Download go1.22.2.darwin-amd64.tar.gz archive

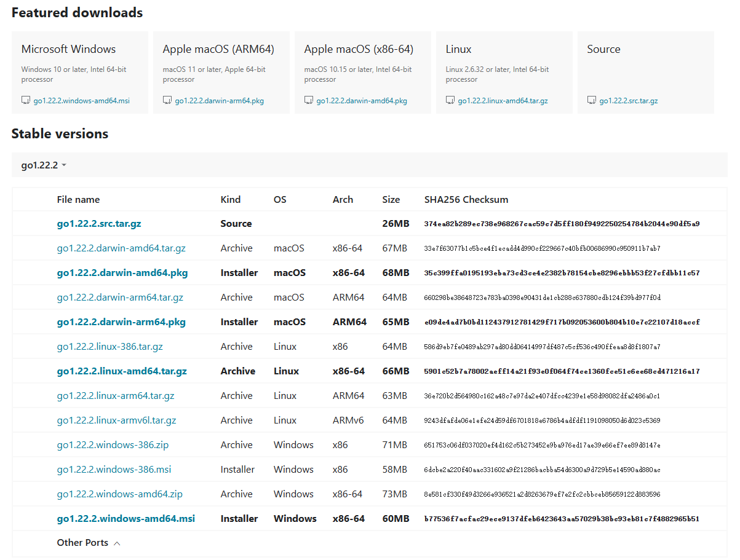(121, 248)
